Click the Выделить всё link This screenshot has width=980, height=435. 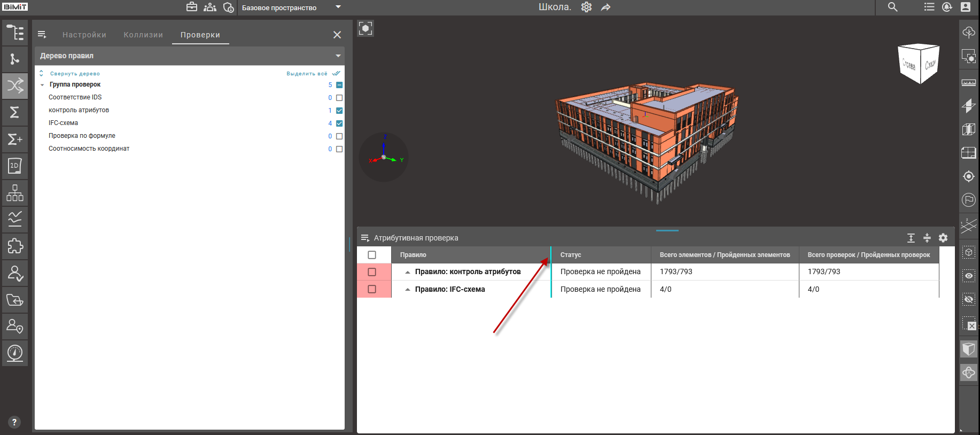coord(307,74)
